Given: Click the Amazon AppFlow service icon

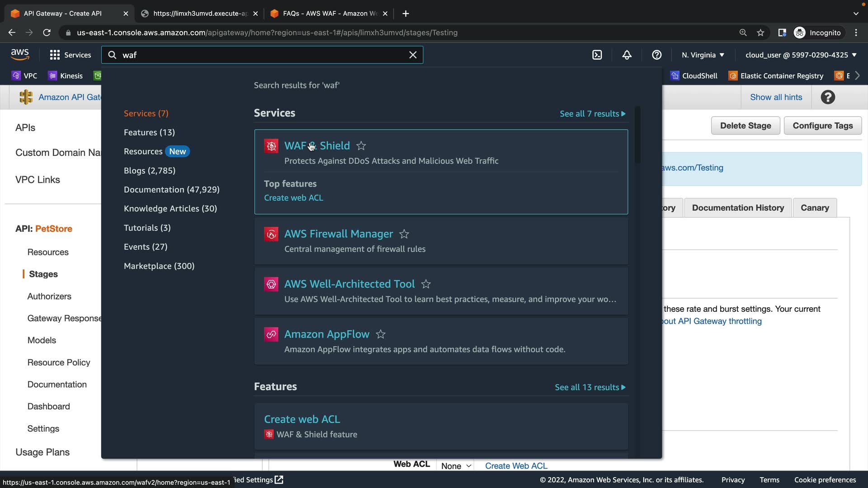Looking at the screenshot, I should point(271,334).
